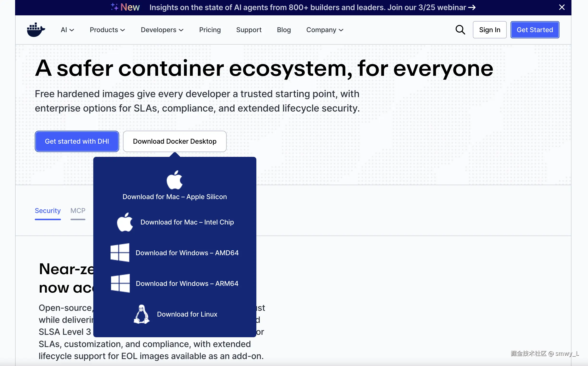Click the Linux penguin icon
This screenshot has width=588, height=366.
click(141, 314)
